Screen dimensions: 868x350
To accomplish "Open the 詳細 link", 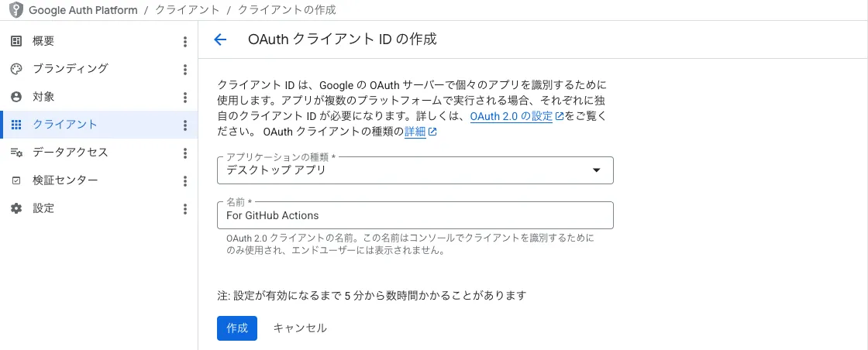I will click(x=415, y=132).
